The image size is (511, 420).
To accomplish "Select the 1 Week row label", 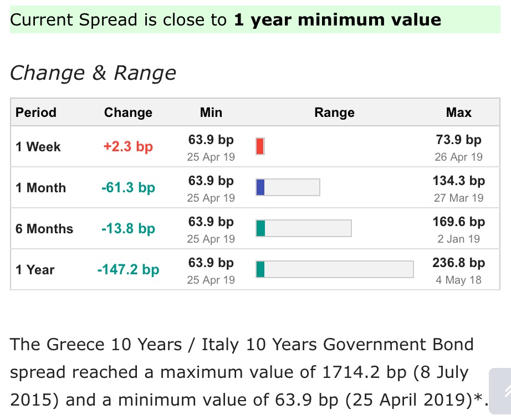I will point(38,147).
